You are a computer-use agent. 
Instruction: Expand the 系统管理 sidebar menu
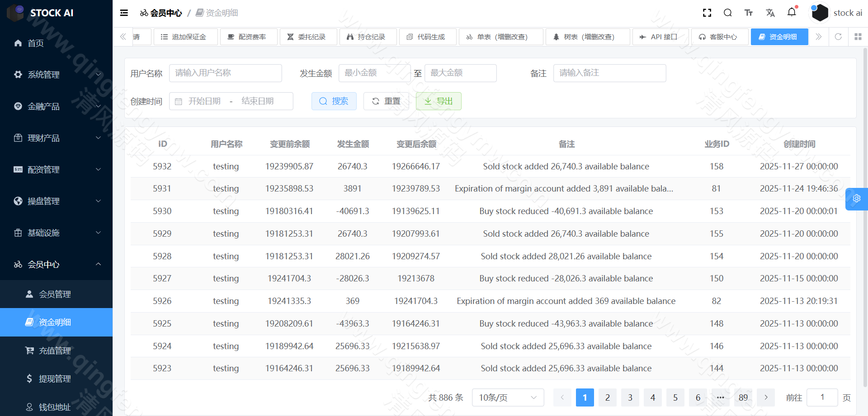(56, 75)
